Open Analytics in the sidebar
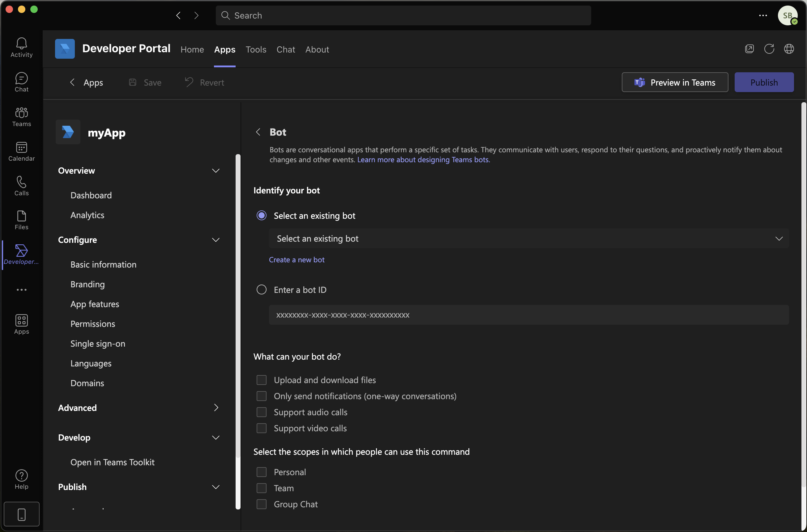 click(87, 215)
